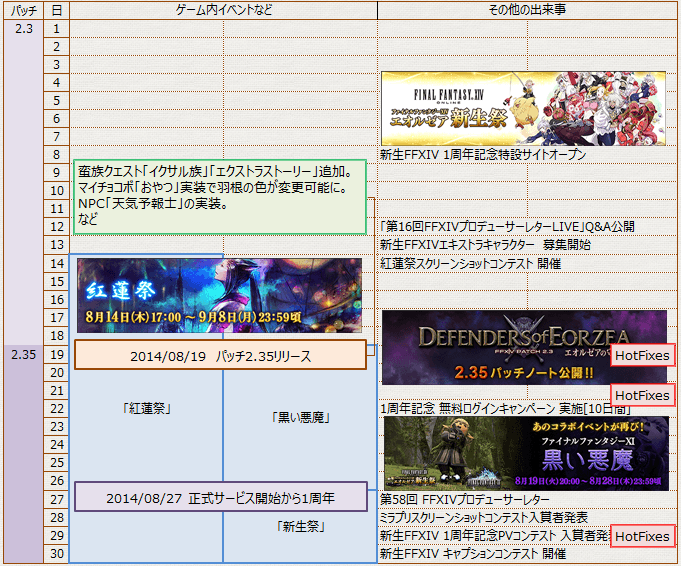Click the 「黒い悪魔」 label in the blue event block

point(301,417)
